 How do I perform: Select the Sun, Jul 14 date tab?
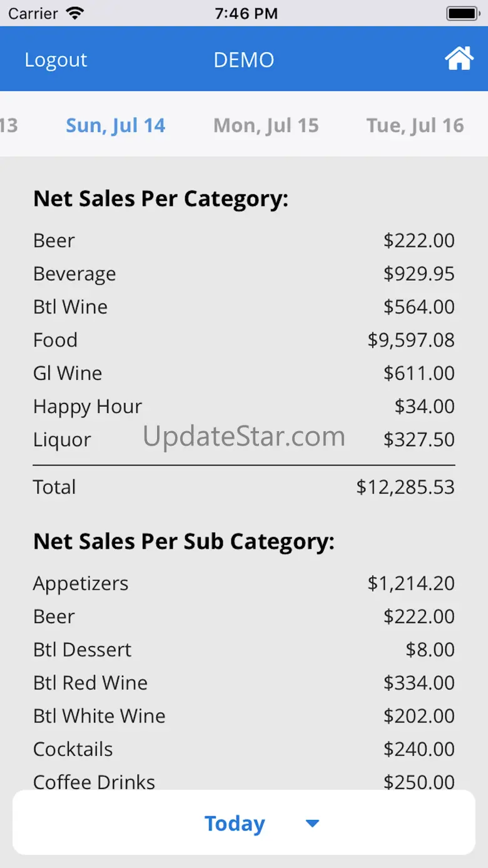point(116,125)
